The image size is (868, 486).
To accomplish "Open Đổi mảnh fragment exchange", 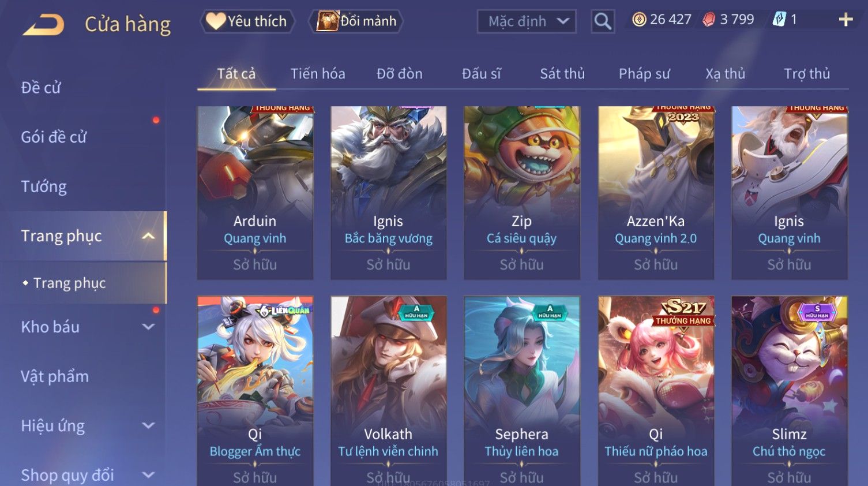I will click(356, 21).
